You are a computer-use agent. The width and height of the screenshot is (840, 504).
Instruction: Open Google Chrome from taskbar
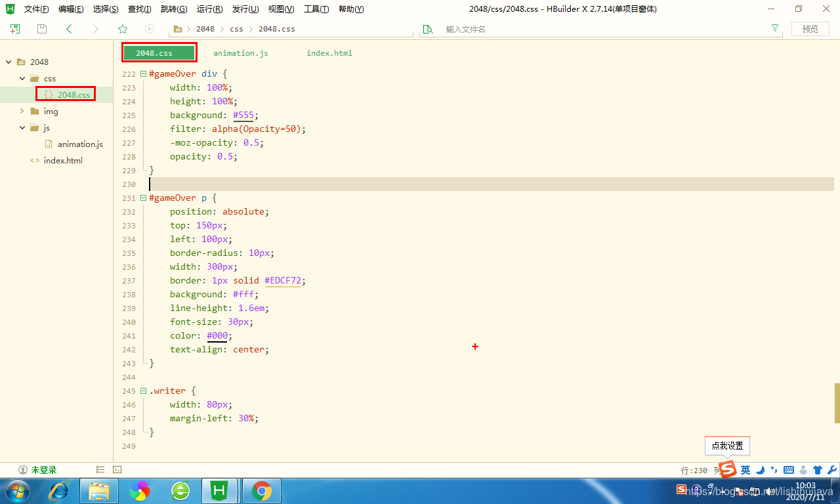[x=262, y=490]
